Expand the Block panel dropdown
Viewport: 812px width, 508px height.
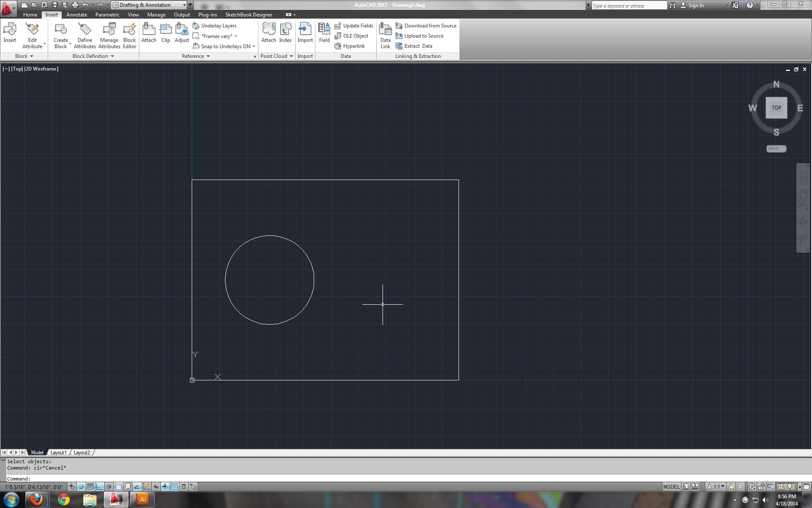(24, 56)
